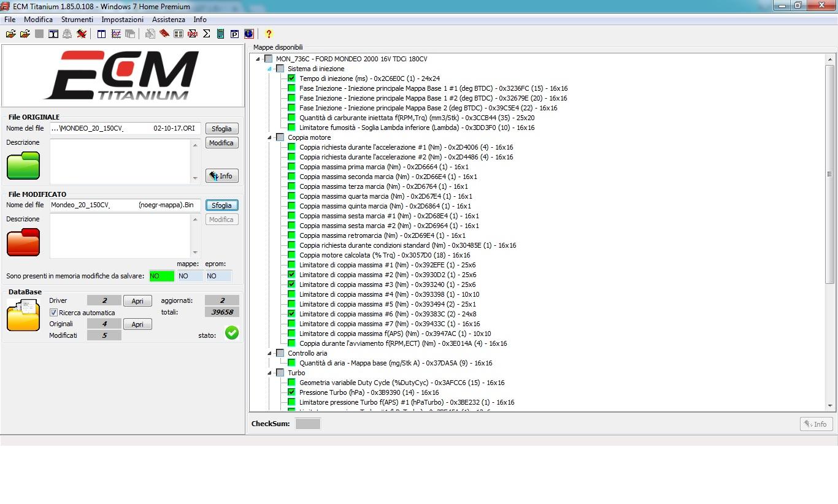Click Apri button next to Driver
838x504 pixels.
(137, 301)
